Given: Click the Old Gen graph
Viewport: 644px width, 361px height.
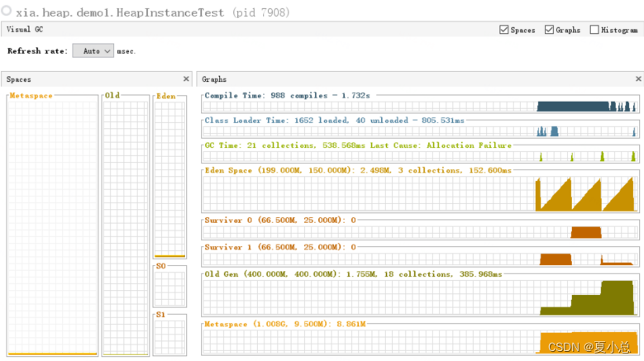Looking at the screenshot, I should [420, 297].
